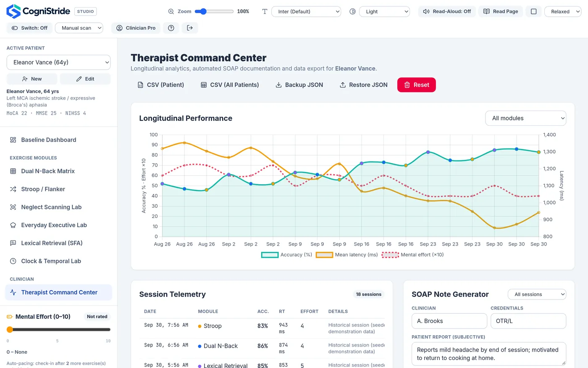Click the Clinician name field
588x368 pixels.
coord(449,321)
